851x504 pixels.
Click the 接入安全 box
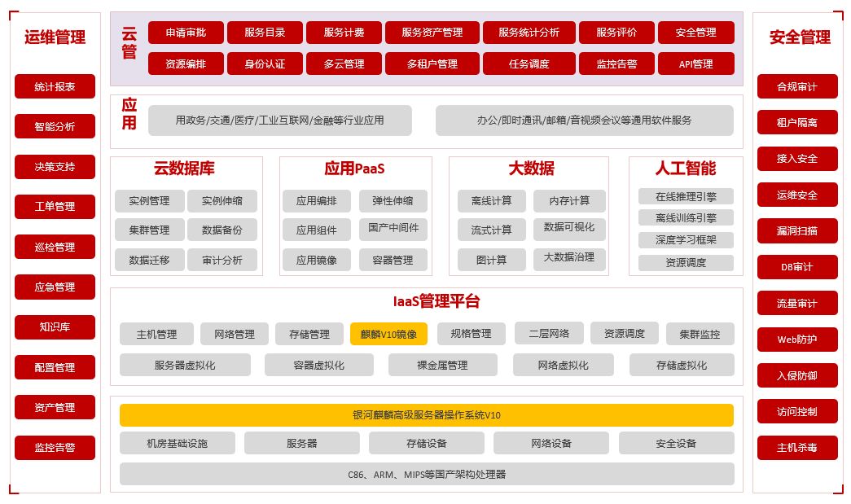pos(797,159)
